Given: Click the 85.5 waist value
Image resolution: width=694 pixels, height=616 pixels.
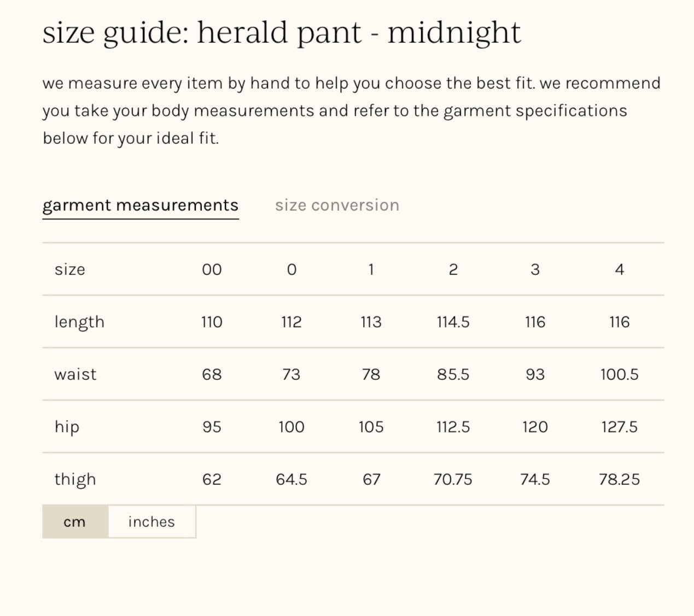Looking at the screenshot, I should (x=453, y=374).
